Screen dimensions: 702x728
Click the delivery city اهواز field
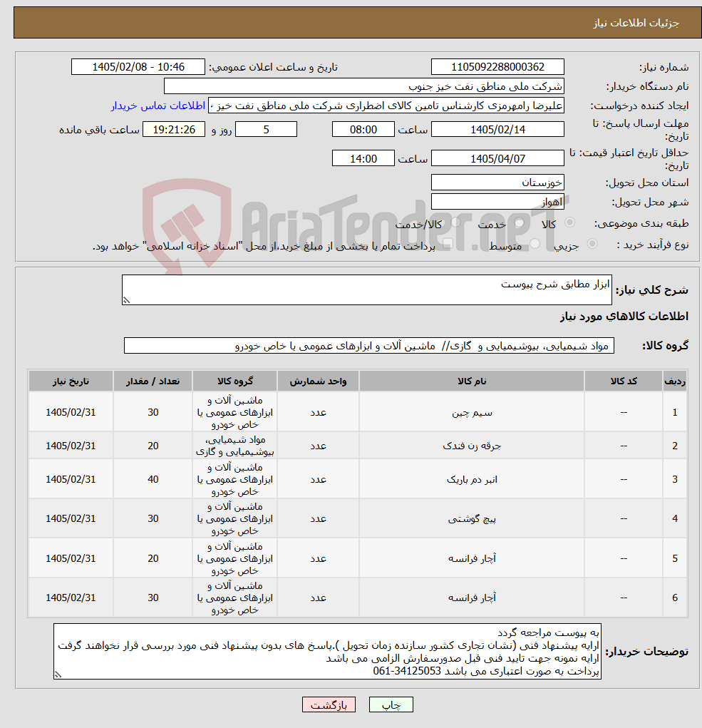(497, 202)
